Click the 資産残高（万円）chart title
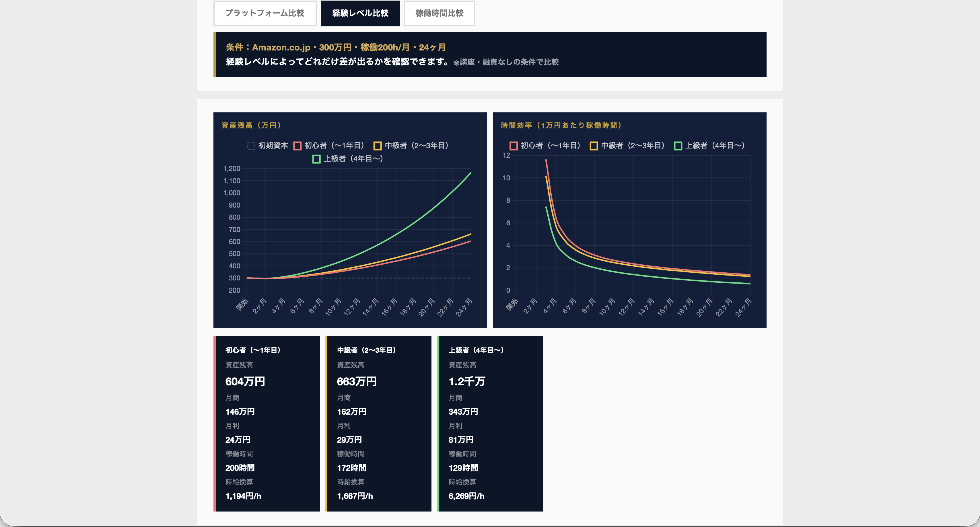Image resolution: width=980 pixels, height=527 pixels. tap(252, 126)
